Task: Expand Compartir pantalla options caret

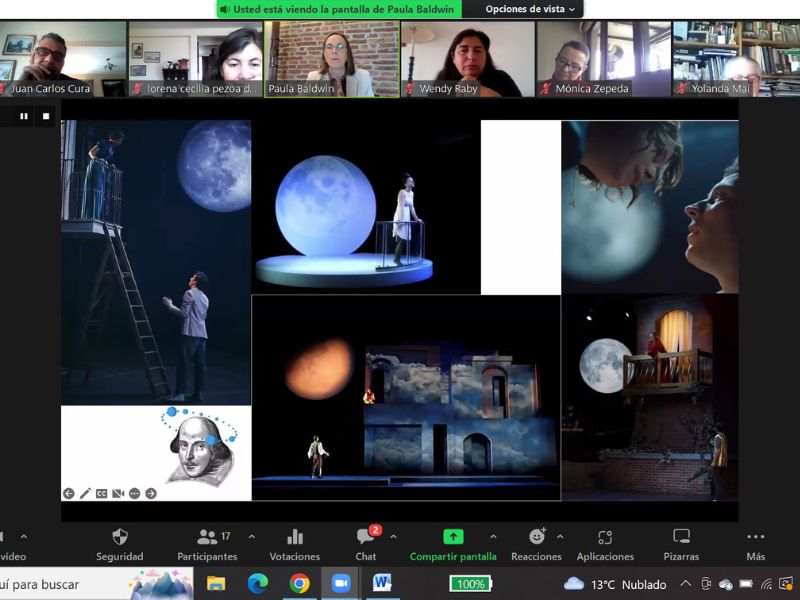Action: (x=493, y=537)
